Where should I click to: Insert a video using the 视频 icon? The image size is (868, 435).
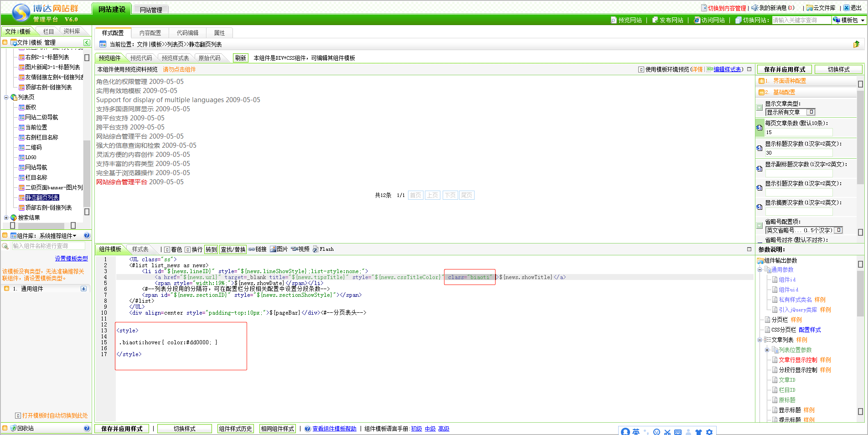(x=294, y=249)
